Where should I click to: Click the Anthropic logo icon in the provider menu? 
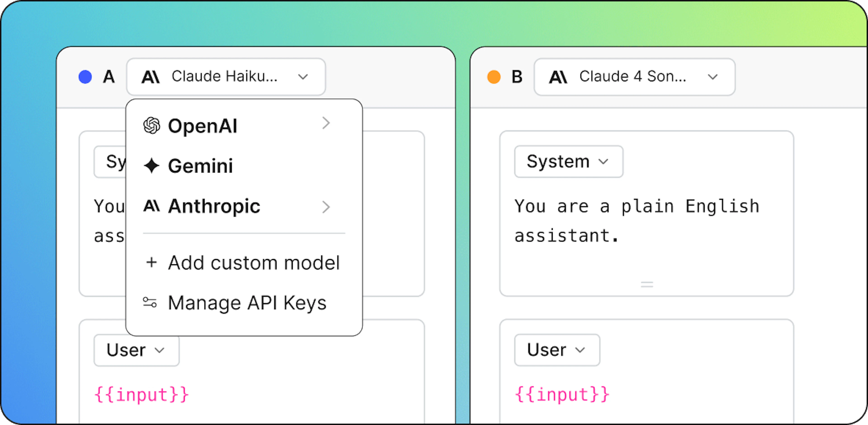[152, 206]
